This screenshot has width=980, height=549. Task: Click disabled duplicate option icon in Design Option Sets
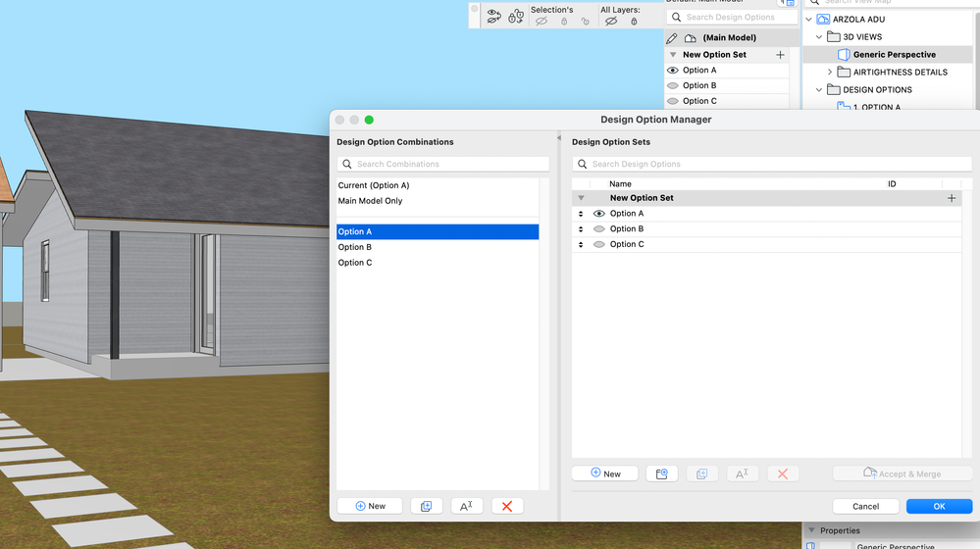701,474
